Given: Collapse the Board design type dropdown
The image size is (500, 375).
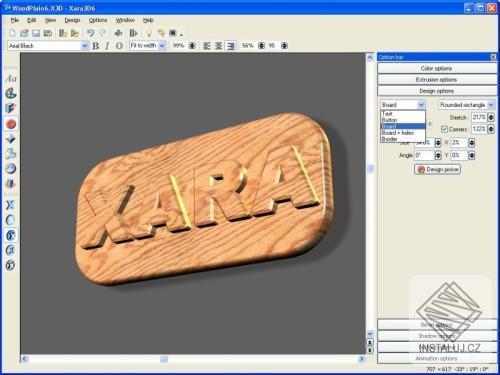Looking at the screenshot, I should [421, 105].
